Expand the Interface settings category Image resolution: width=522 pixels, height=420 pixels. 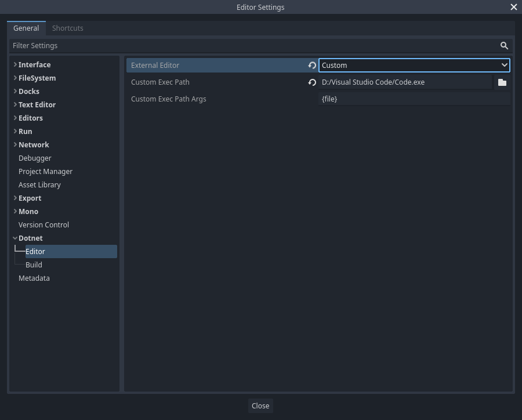tap(15, 64)
